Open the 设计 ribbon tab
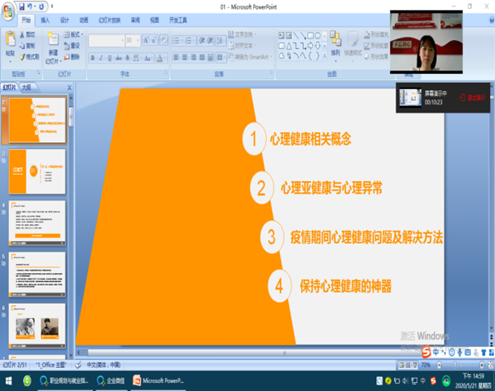This screenshot has height=391, width=495. click(x=65, y=20)
